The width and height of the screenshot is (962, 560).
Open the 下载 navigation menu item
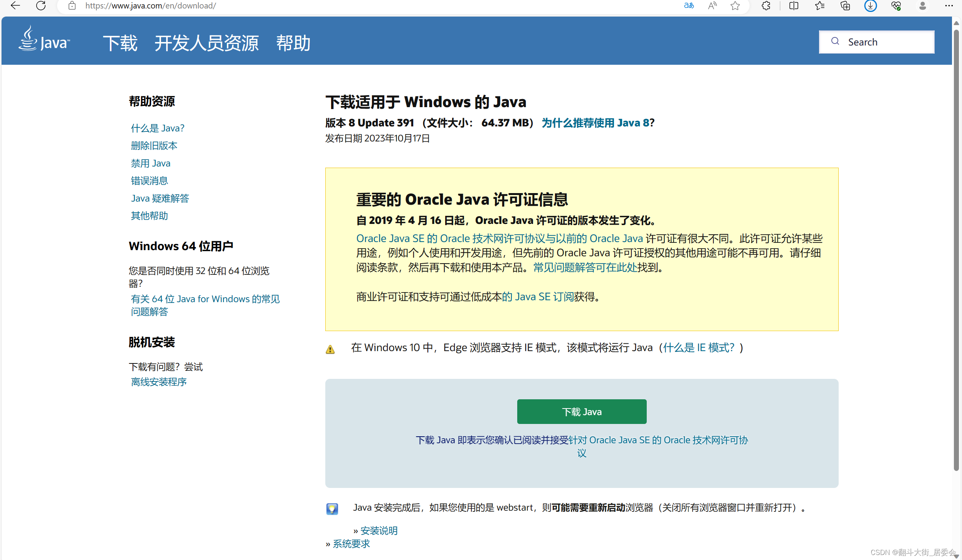tap(120, 43)
